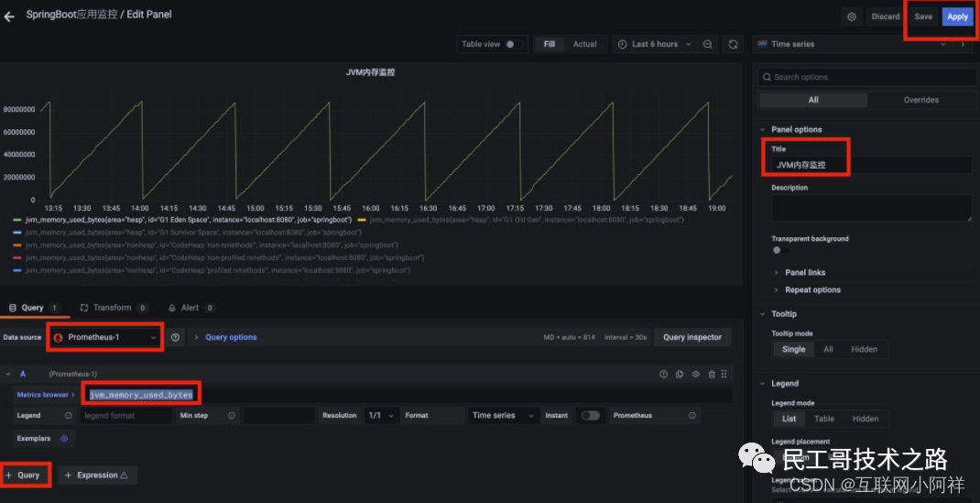
Task: Click the Time series visualization icon
Action: click(x=763, y=44)
